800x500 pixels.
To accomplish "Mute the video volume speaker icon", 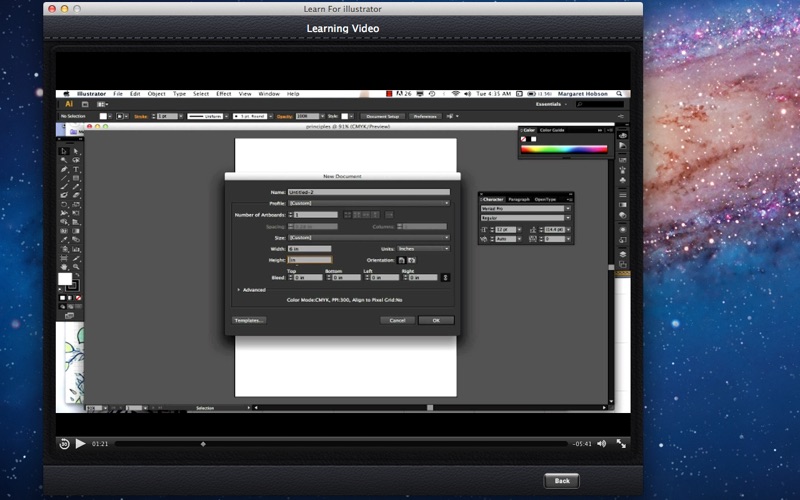I will point(602,444).
